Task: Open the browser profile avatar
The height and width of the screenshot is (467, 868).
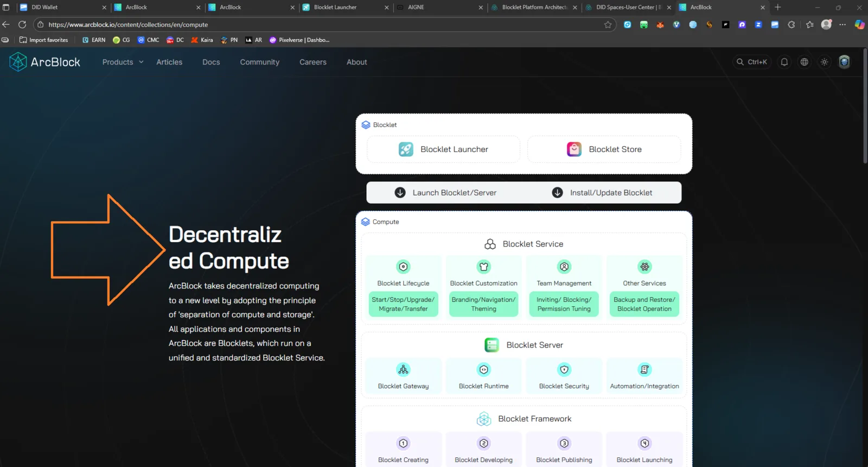Action: point(826,24)
